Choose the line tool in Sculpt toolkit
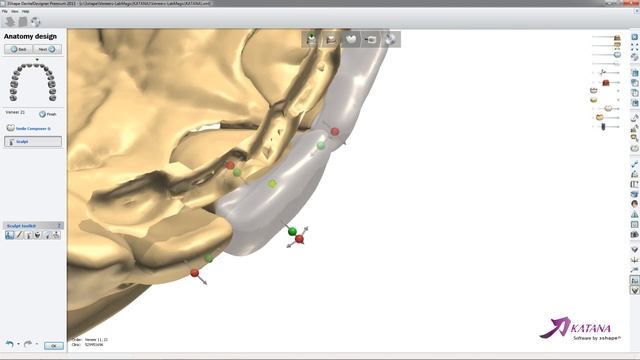The height and width of the screenshot is (360, 640). [19, 235]
